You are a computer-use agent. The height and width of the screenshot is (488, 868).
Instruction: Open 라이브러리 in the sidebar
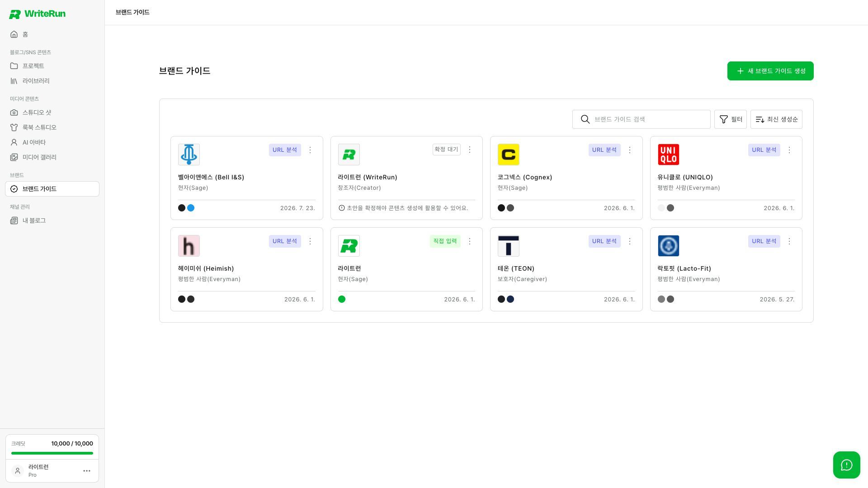coord(52,81)
